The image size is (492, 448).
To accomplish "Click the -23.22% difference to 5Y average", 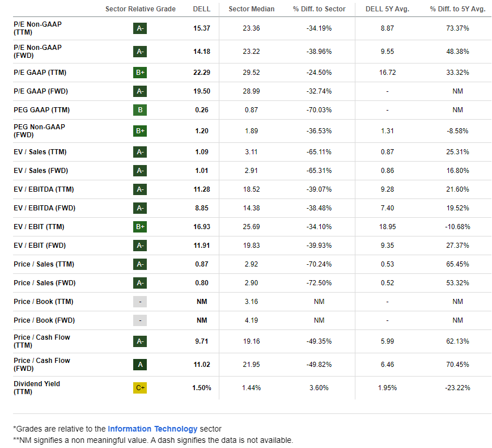I will click(x=457, y=388).
